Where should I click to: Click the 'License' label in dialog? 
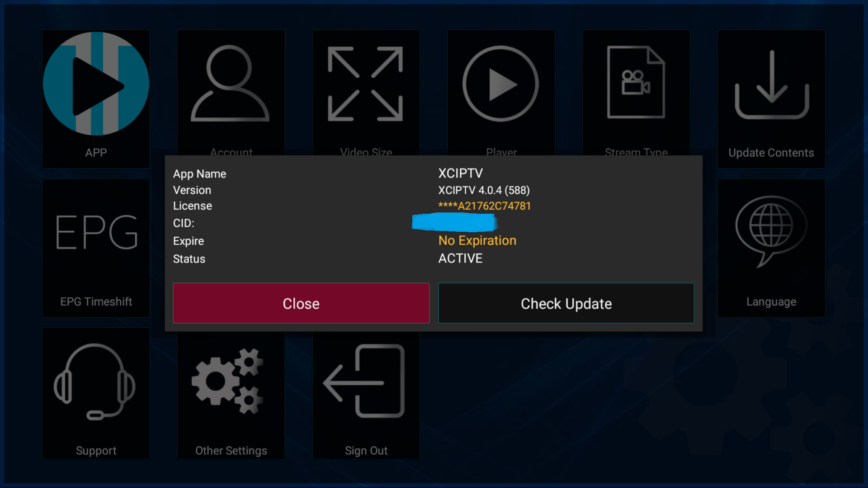point(193,206)
